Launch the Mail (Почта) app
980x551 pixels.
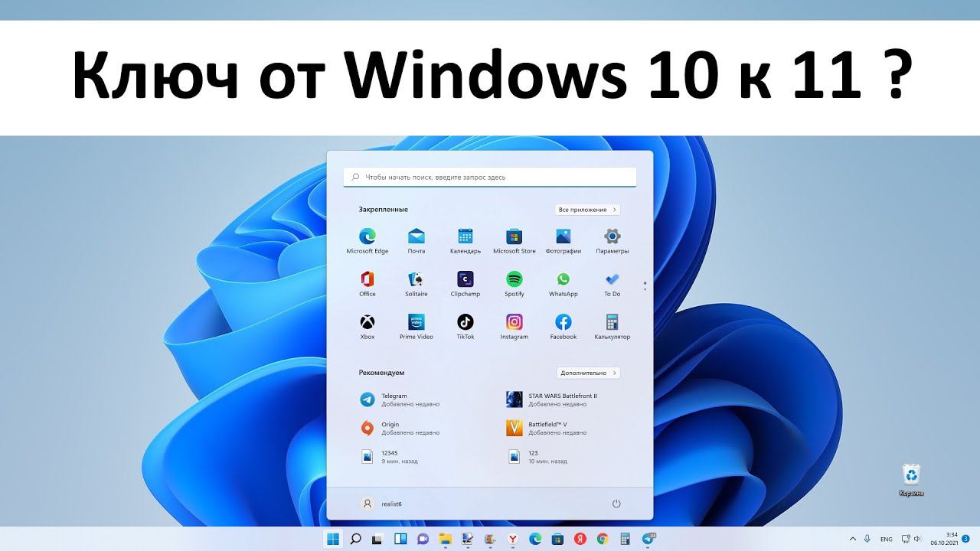click(416, 240)
